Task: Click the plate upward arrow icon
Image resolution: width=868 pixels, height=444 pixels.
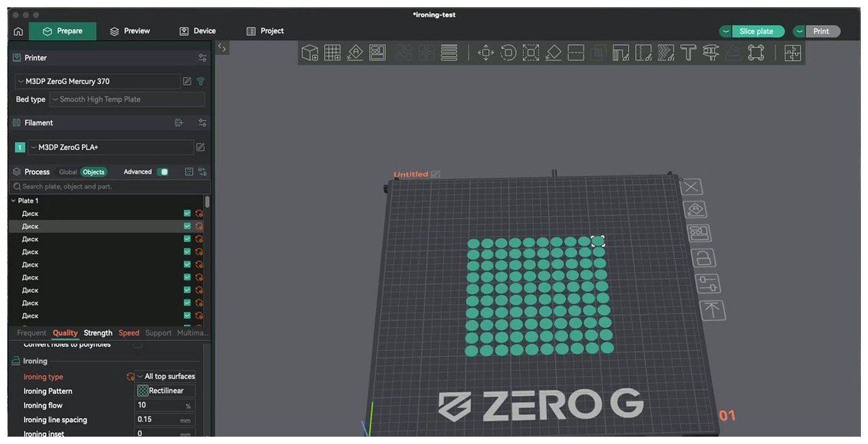Action: (x=713, y=309)
